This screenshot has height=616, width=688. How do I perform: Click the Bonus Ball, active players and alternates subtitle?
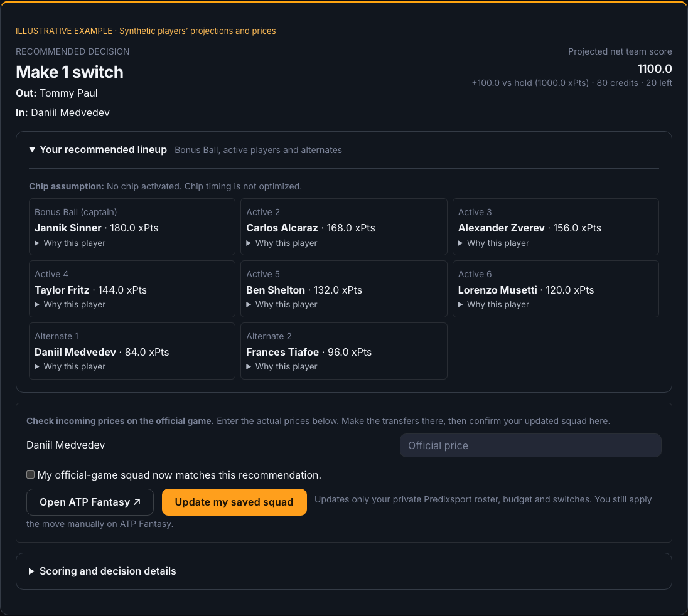258,150
